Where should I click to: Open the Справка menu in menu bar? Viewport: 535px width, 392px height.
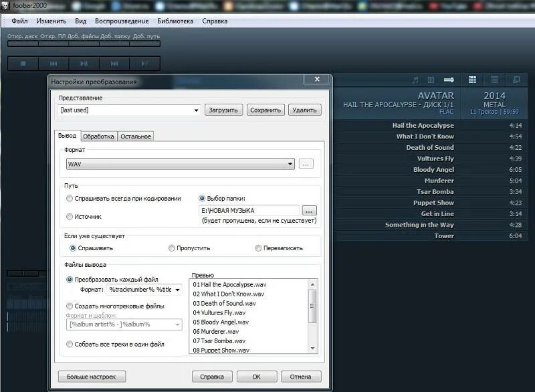point(215,21)
